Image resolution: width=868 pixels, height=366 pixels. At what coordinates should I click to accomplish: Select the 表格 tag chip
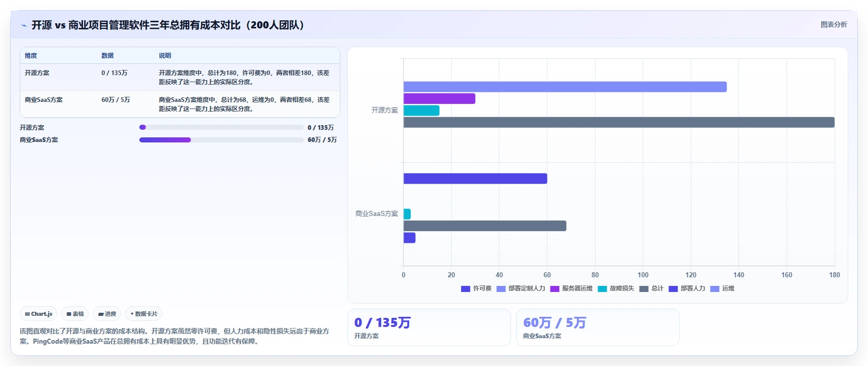(75, 314)
